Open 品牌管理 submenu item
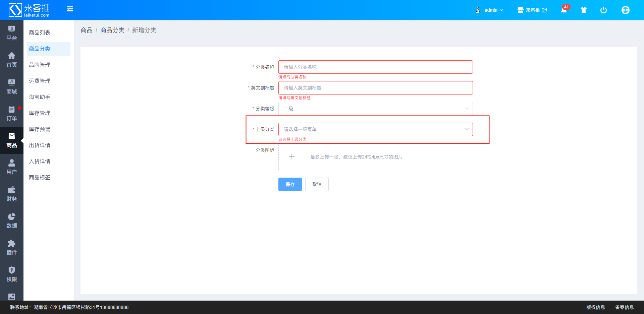Viewport: 644px width, 314px height. (49, 65)
